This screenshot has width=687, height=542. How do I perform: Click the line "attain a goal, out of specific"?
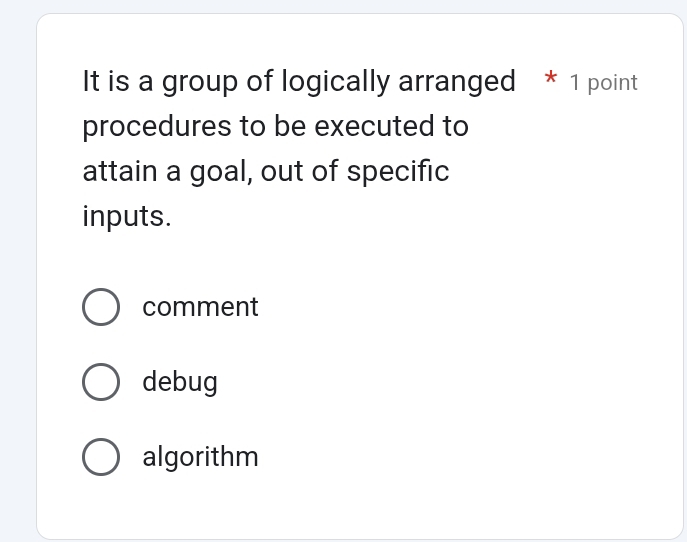[265, 171]
